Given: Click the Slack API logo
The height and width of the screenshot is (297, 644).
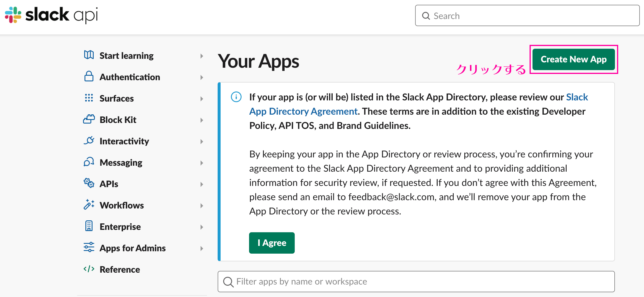Looking at the screenshot, I should [51, 15].
